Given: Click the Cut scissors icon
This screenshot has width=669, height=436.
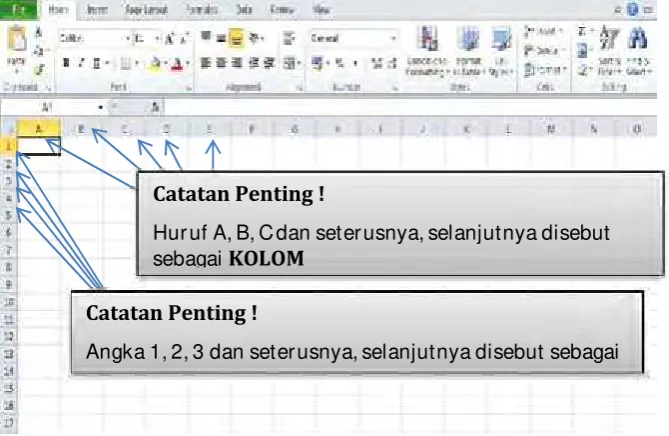Looking at the screenshot, I should tap(38, 32).
